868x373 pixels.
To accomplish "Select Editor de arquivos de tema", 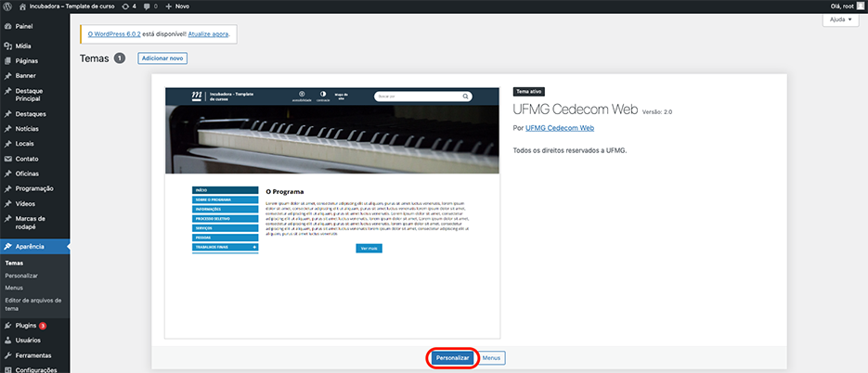I will [34, 300].
